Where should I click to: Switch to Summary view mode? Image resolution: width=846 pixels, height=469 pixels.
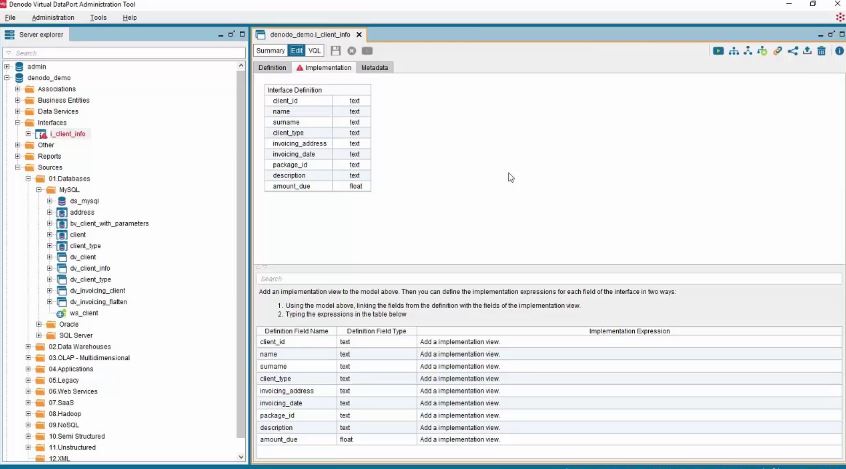(270, 51)
